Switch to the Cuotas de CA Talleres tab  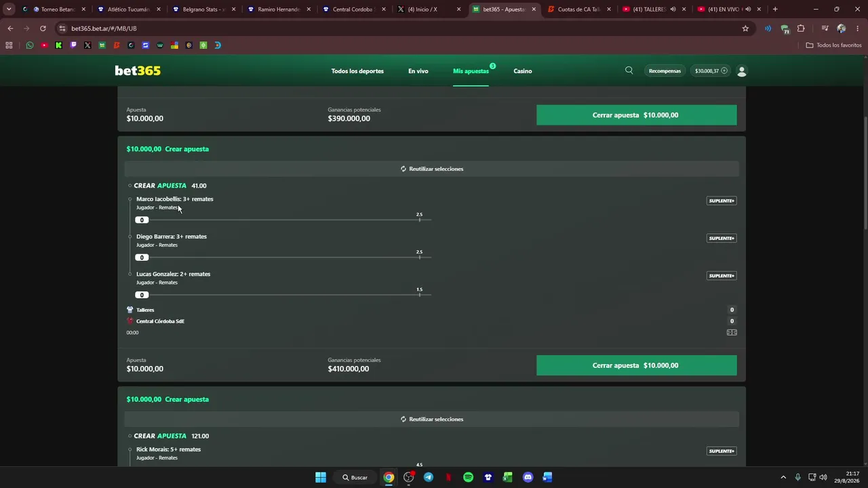578,9
